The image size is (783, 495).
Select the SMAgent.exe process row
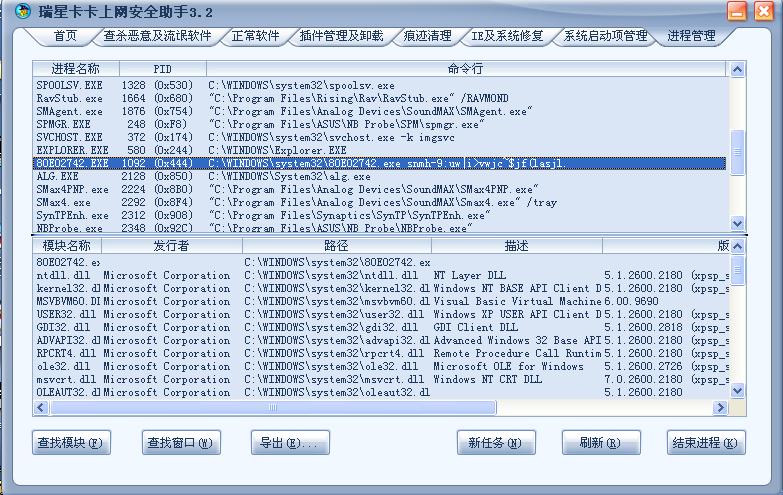[x=380, y=111]
